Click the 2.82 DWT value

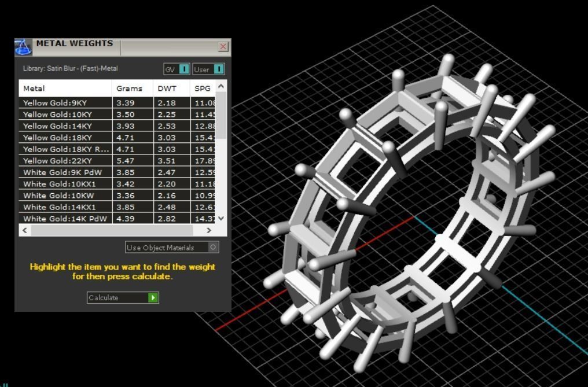[x=167, y=219]
